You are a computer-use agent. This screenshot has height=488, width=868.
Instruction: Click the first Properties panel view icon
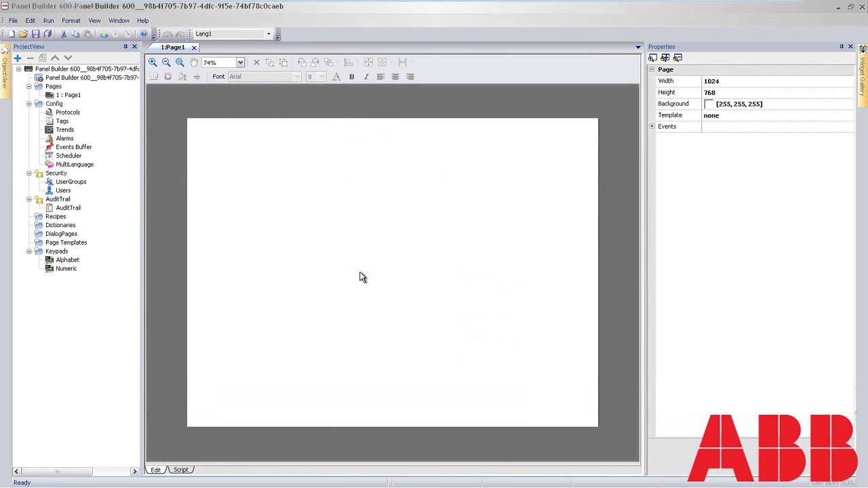652,58
